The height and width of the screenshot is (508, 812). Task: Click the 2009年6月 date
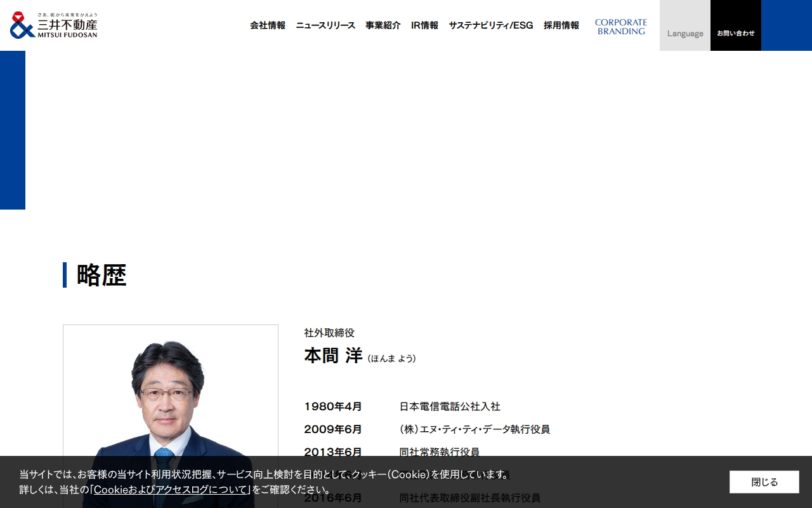click(x=333, y=429)
